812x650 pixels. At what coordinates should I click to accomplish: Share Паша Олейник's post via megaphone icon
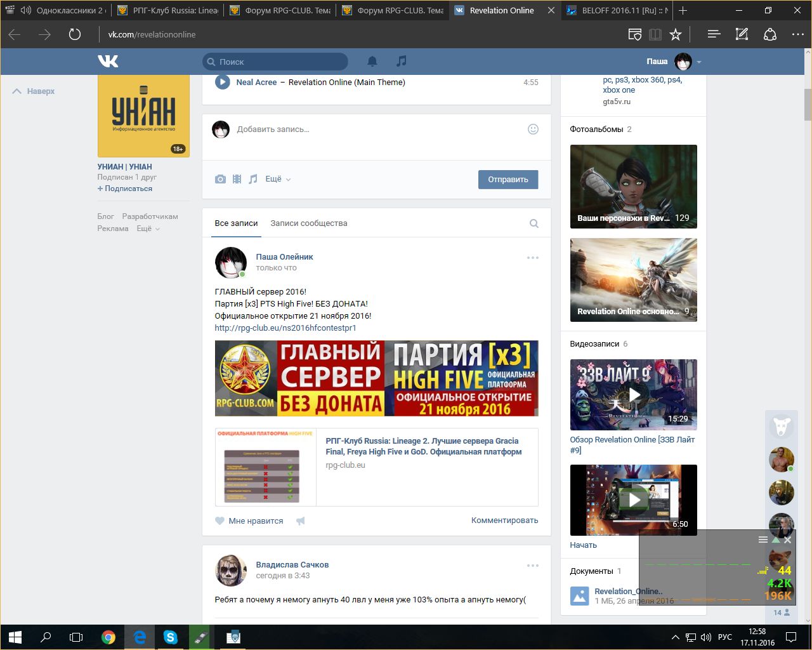tap(301, 521)
